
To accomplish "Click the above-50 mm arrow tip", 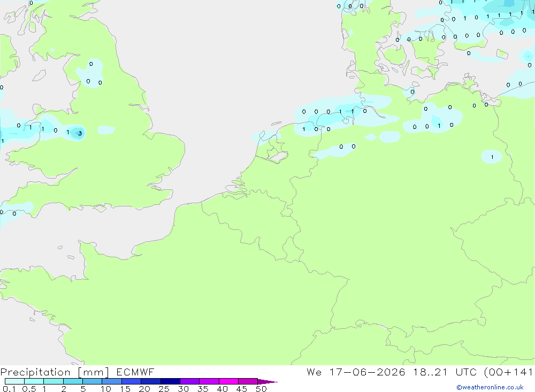I will click(x=267, y=382).
